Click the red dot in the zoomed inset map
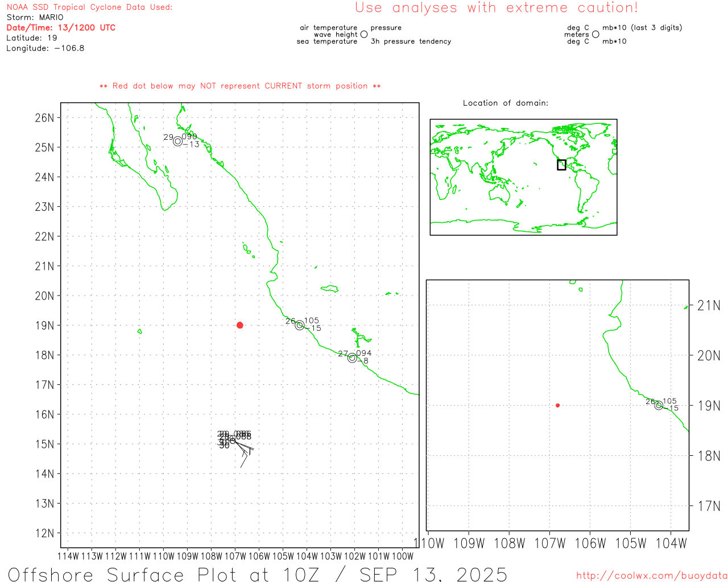728x582 pixels. (557, 405)
